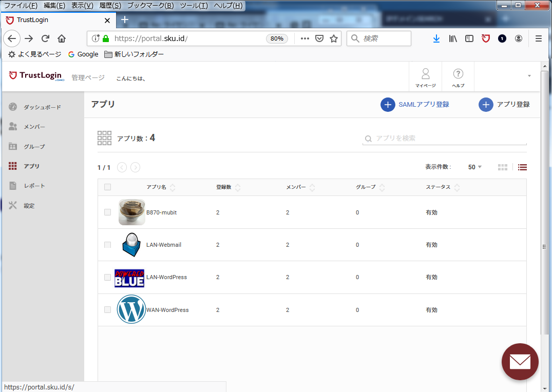
Task: Expand the 表示件数 50 dropdown
Action: click(x=474, y=167)
